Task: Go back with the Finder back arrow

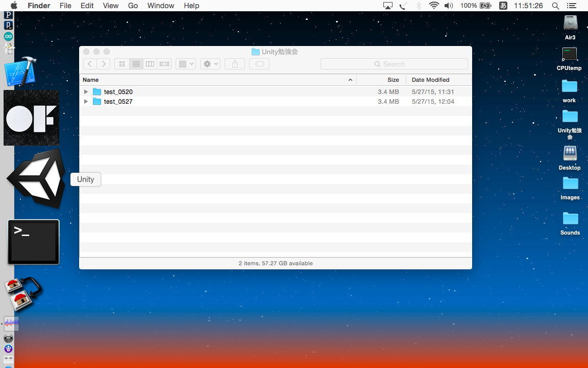Action: click(90, 64)
